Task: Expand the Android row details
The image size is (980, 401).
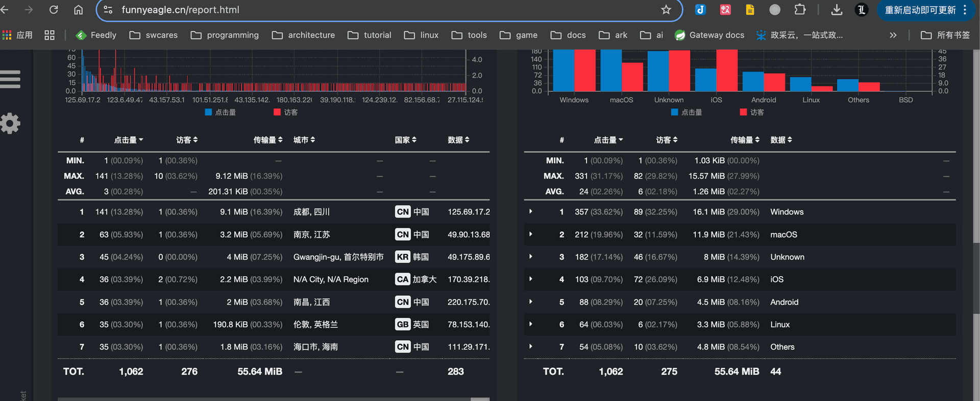Action: (x=531, y=302)
